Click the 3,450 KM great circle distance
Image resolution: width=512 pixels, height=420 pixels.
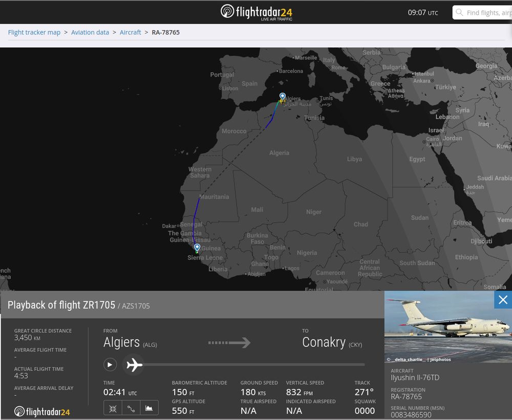(x=27, y=338)
